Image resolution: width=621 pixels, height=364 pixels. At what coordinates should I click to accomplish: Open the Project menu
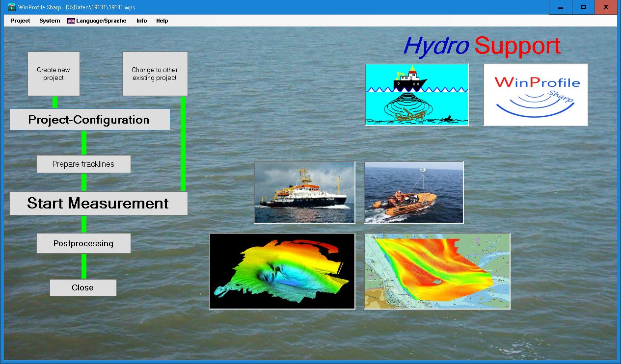pos(21,21)
